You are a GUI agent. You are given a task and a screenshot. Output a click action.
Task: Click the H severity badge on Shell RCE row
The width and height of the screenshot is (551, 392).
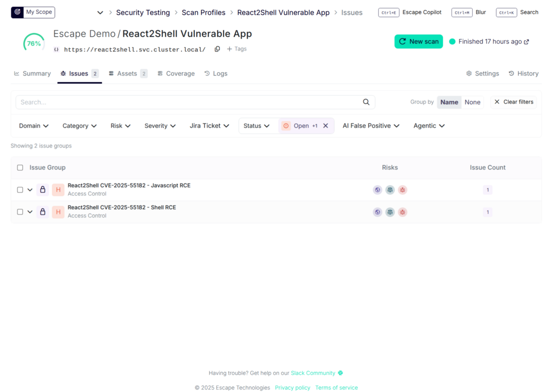[x=58, y=212]
